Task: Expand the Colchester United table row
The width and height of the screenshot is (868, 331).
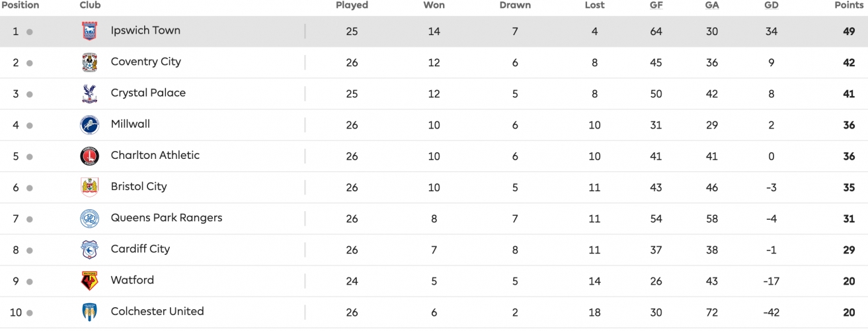Action: [434, 312]
